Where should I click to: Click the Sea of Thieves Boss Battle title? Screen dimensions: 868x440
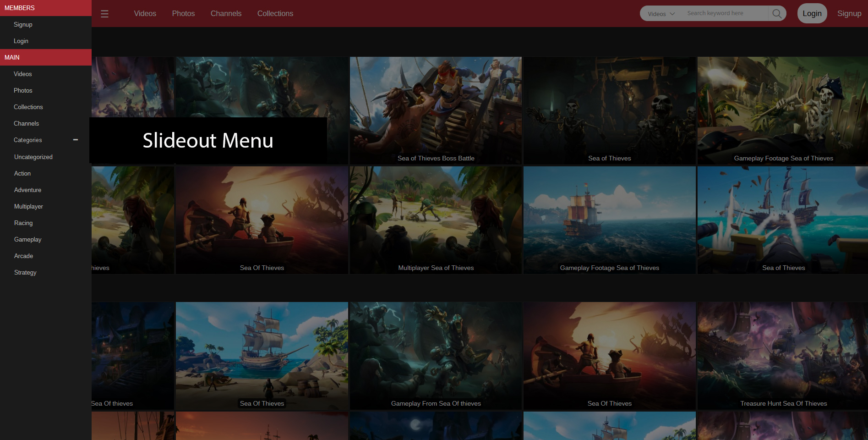point(436,158)
